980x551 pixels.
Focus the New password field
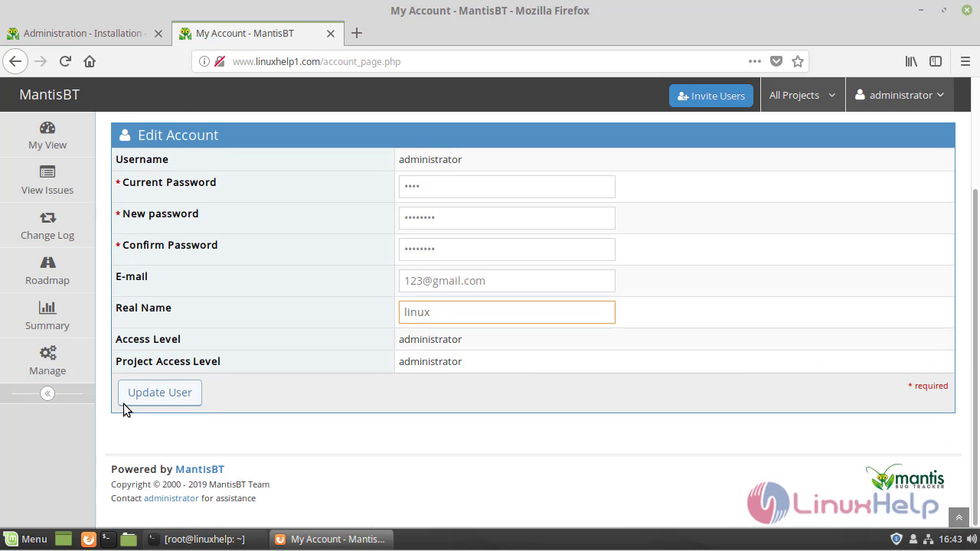507,218
